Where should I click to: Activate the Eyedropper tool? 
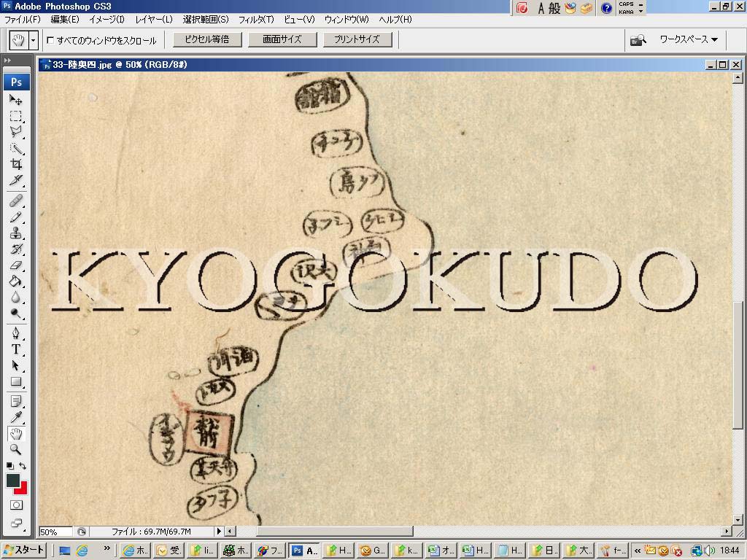(x=15, y=418)
